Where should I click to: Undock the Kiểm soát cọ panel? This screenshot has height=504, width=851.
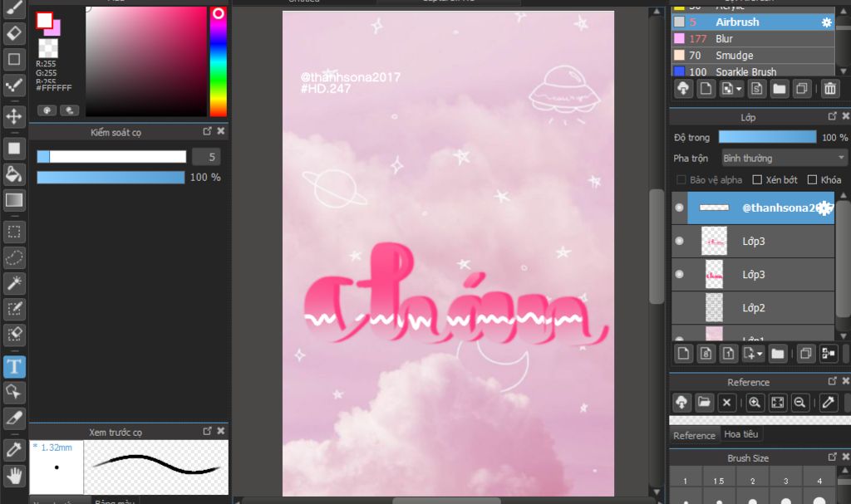(x=207, y=130)
